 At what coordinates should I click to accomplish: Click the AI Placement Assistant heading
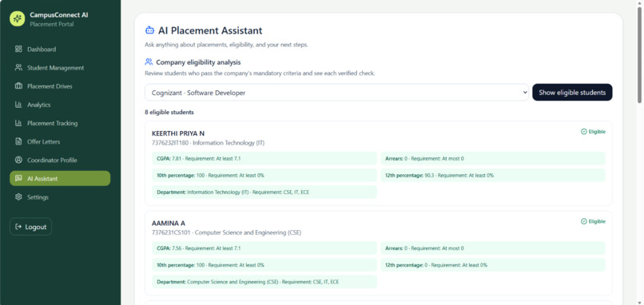(x=210, y=30)
